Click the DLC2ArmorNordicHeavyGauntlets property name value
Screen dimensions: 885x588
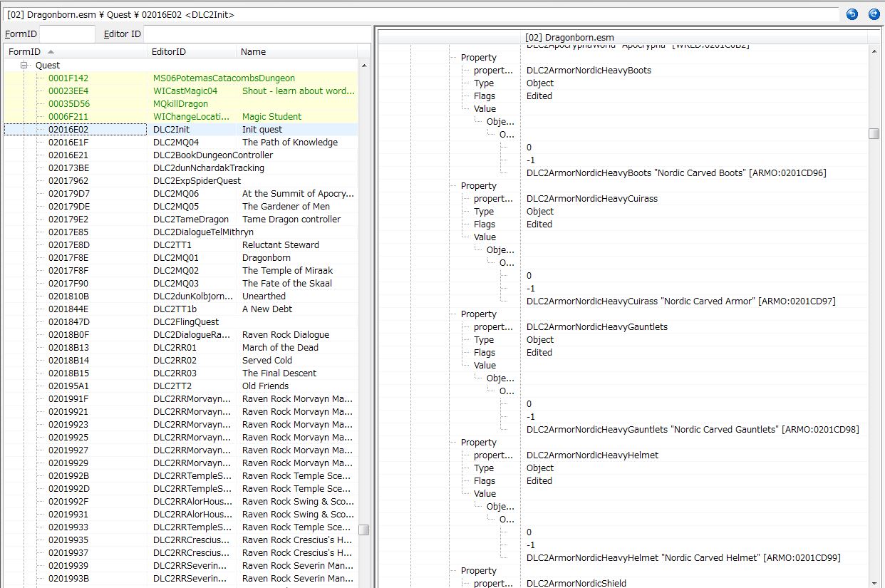point(597,327)
